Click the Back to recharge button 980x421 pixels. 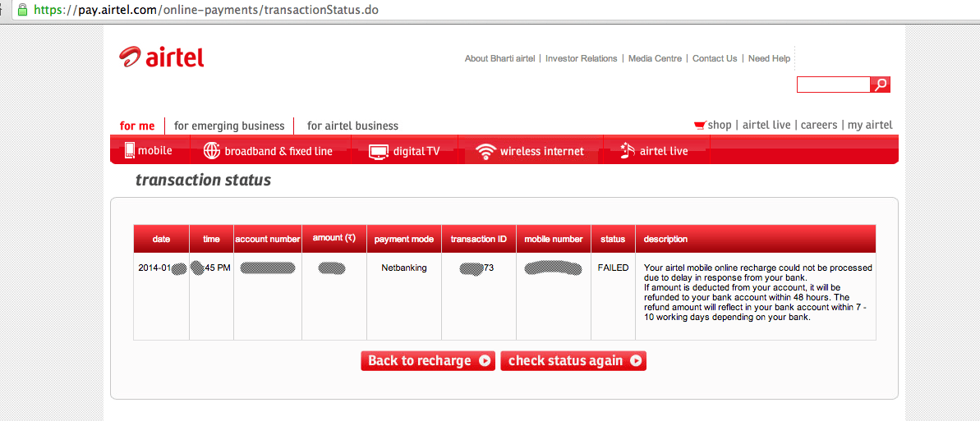point(427,360)
